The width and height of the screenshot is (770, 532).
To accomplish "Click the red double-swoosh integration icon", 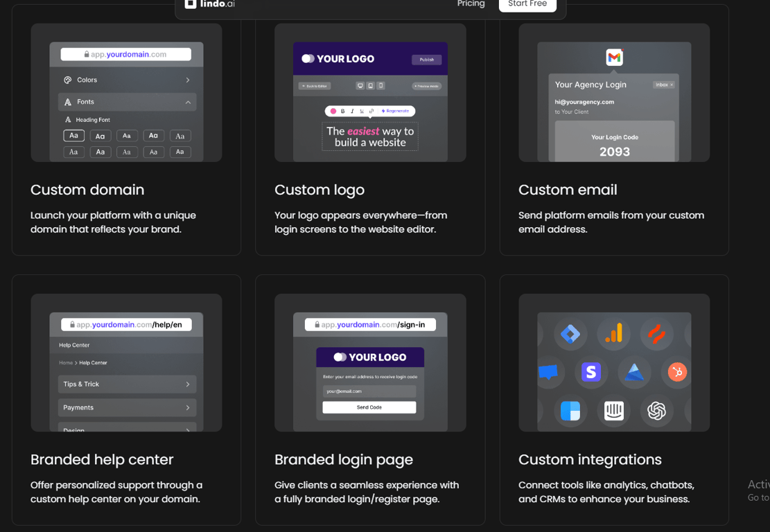I will click(656, 334).
